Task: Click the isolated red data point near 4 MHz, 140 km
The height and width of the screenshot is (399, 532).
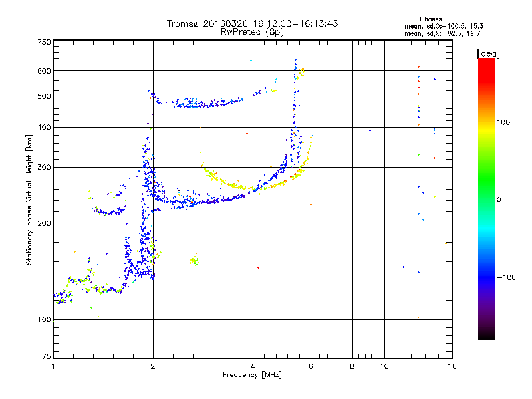Action: [259, 268]
